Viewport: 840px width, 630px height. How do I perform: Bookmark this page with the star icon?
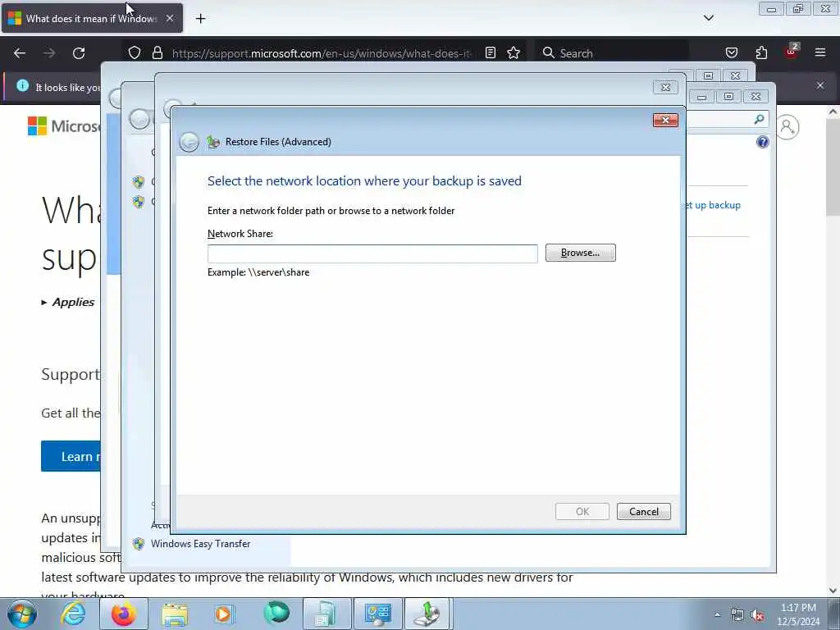514,52
